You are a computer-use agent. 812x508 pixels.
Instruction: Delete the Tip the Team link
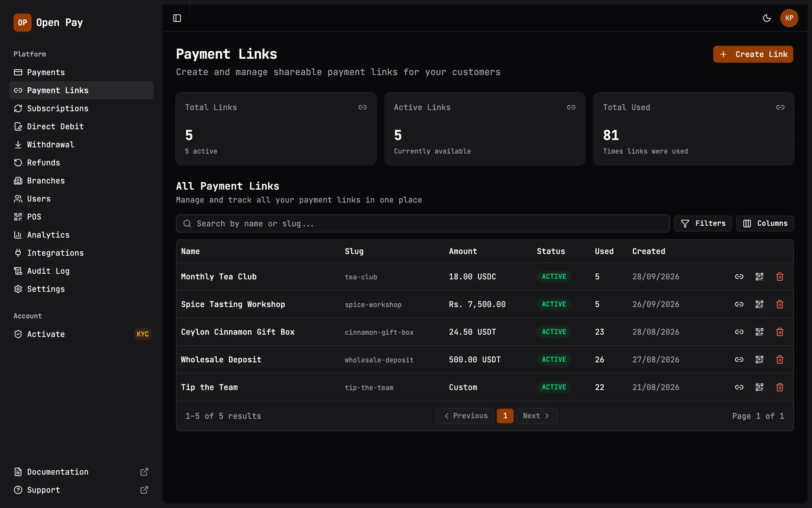(780, 387)
